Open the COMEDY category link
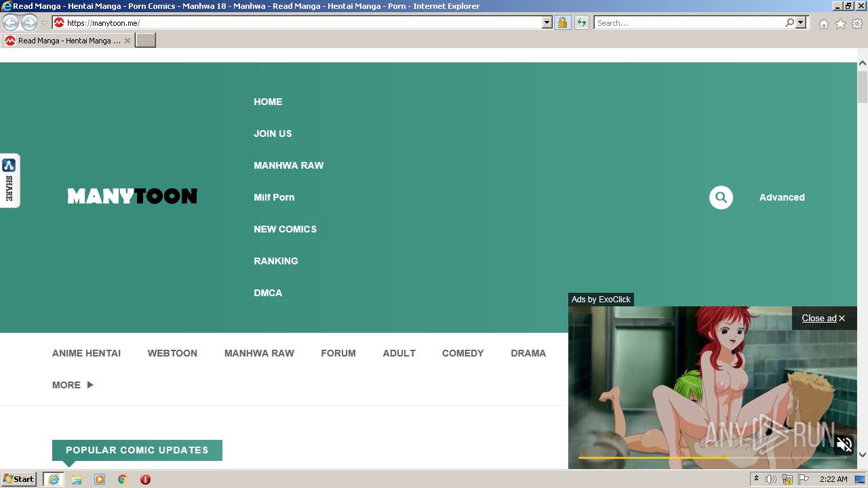 pyautogui.click(x=463, y=353)
